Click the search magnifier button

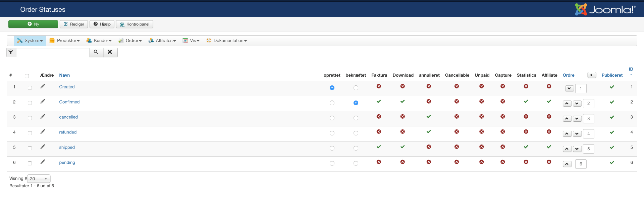96,52
